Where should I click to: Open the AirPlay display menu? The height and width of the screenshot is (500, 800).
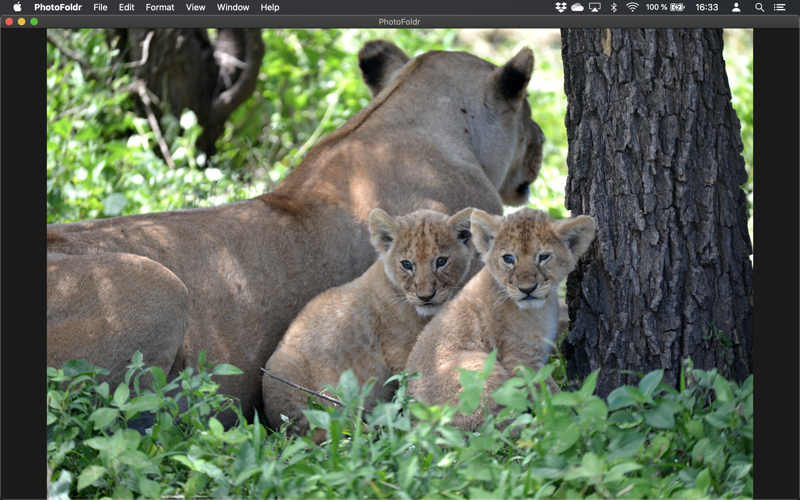(595, 7)
